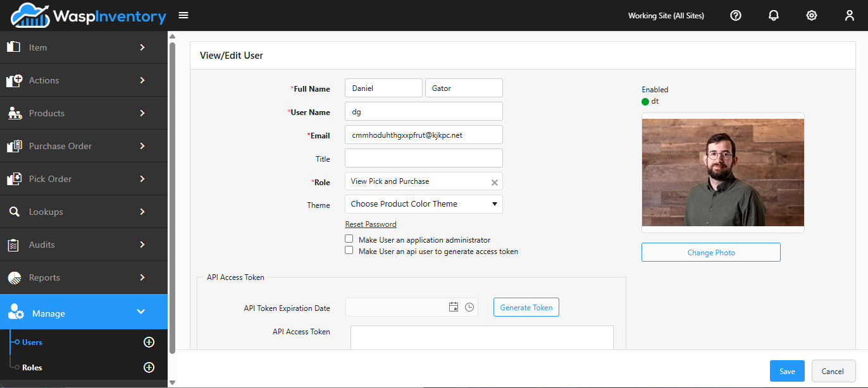868x388 pixels.
Task: Click the API Access Token text area
Action: tap(482, 337)
